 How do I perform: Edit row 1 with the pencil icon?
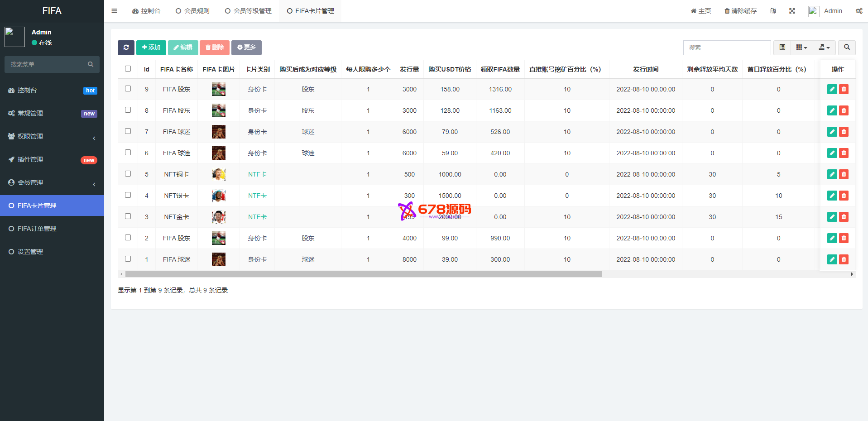pyautogui.click(x=832, y=259)
